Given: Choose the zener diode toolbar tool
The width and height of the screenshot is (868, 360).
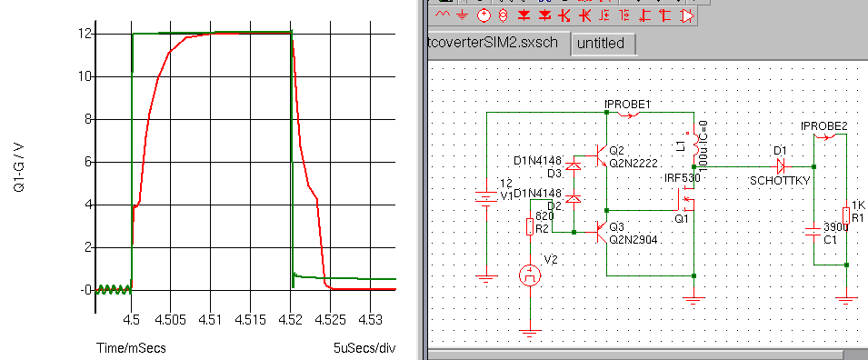Looking at the screenshot, I should (544, 15).
